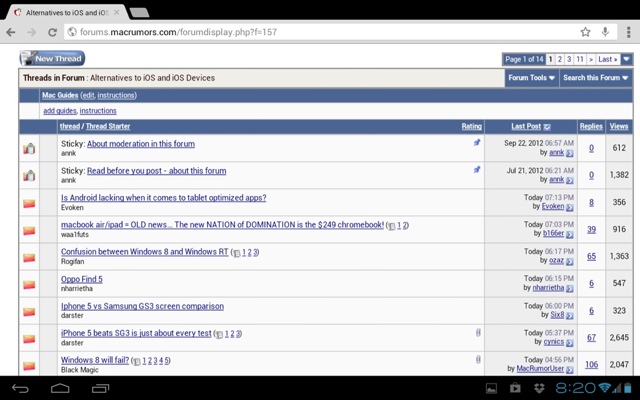640x400 pixels.
Task: Reload the page with refresh icon
Action: point(52,32)
